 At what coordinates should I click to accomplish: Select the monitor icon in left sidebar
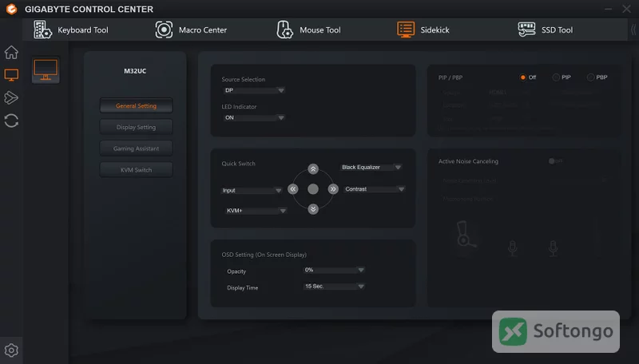[x=11, y=75]
